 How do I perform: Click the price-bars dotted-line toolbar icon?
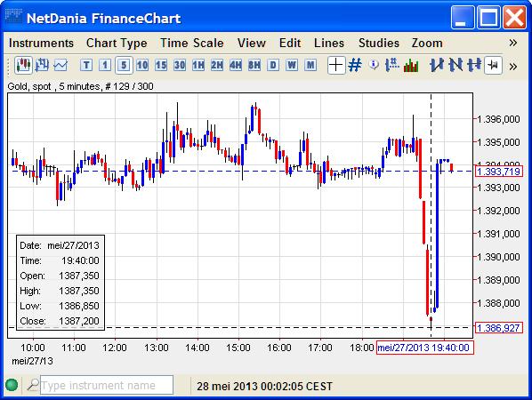click(x=391, y=65)
